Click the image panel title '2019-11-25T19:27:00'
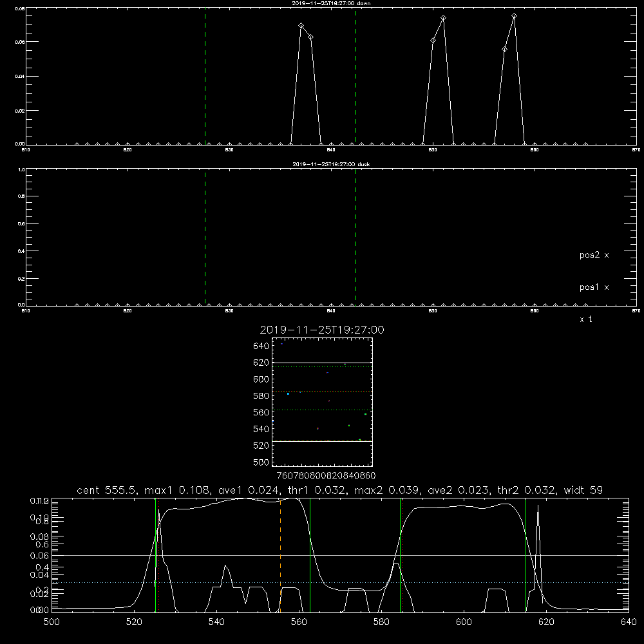The width and height of the screenshot is (644, 644). [322, 330]
